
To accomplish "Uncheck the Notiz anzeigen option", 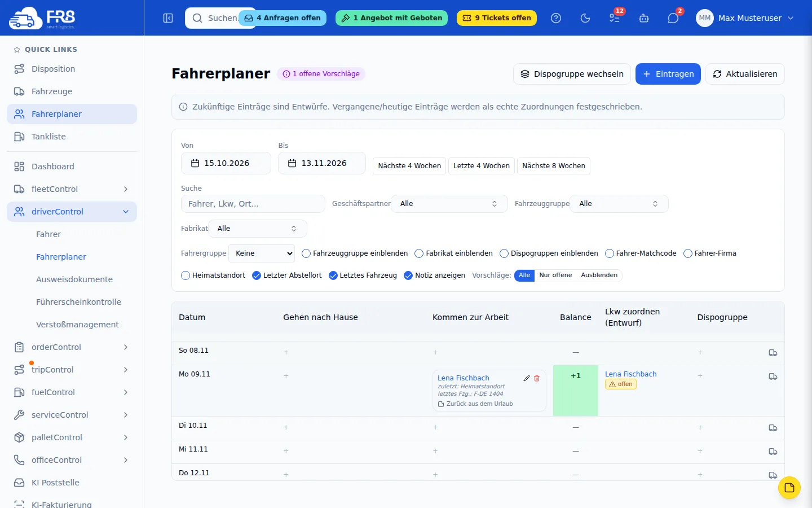I will tap(408, 275).
